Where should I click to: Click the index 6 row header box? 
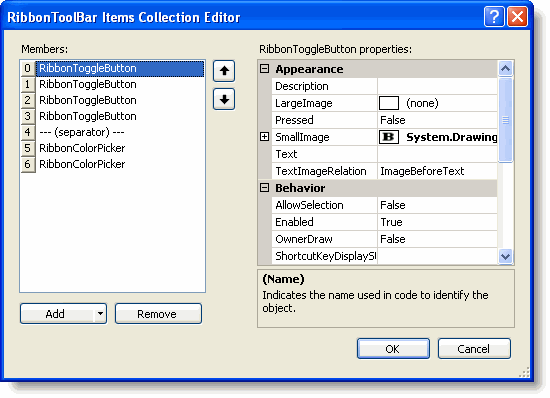(x=28, y=164)
